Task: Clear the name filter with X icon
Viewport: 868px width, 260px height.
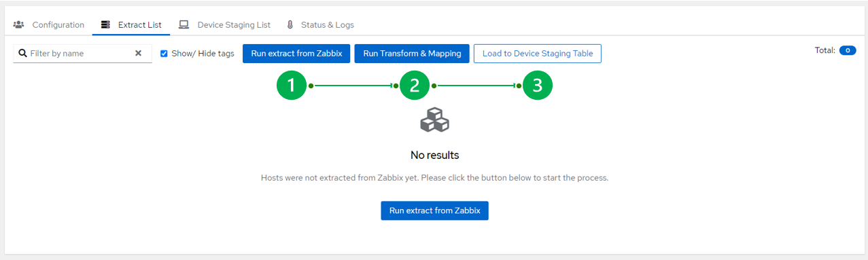Action: (x=138, y=53)
